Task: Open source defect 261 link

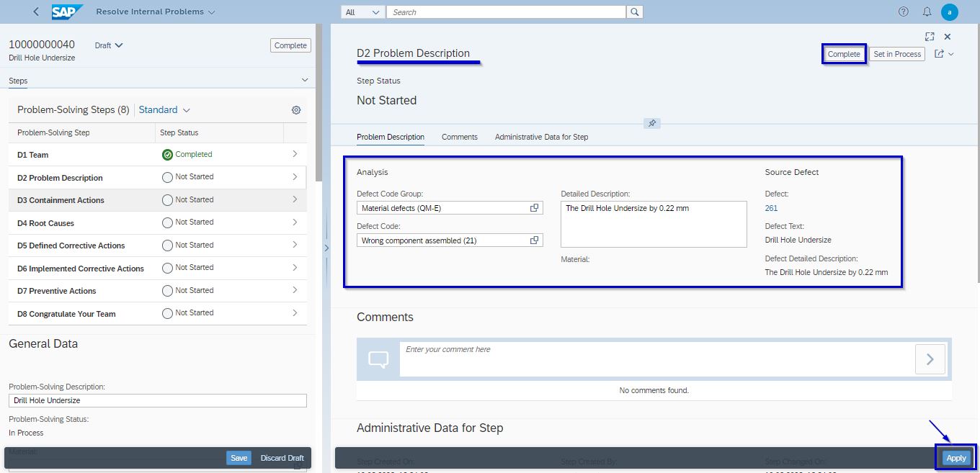Action: (771, 208)
